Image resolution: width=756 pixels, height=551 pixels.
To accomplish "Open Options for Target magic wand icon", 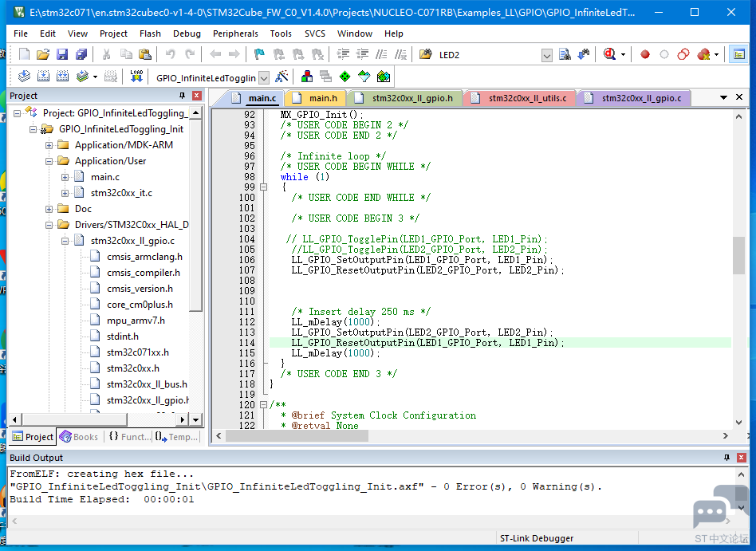I will point(282,77).
